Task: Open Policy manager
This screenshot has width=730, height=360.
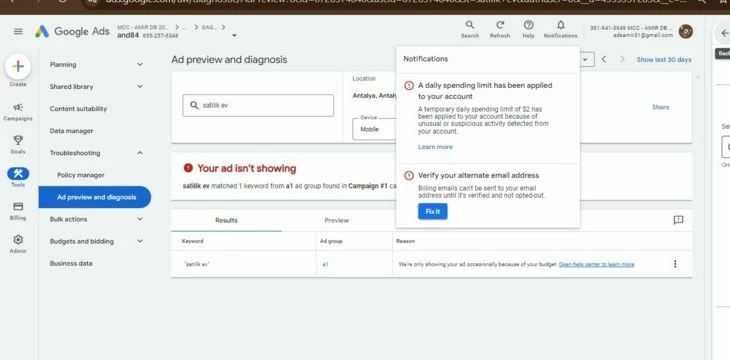Action: pyautogui.click(x=81, y=175)
